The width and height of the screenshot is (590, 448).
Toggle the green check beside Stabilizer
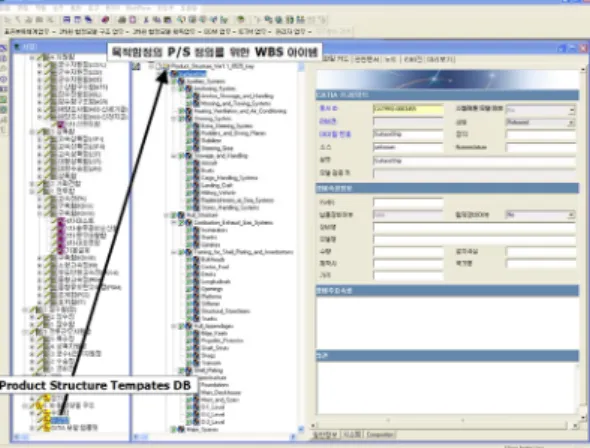tap(189, 141)
